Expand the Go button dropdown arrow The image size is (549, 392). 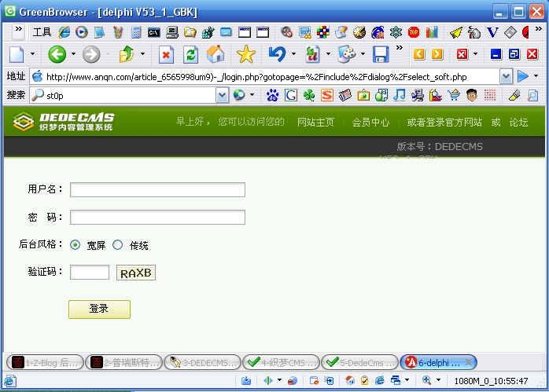pyautogui.click(x=536, y=76)
